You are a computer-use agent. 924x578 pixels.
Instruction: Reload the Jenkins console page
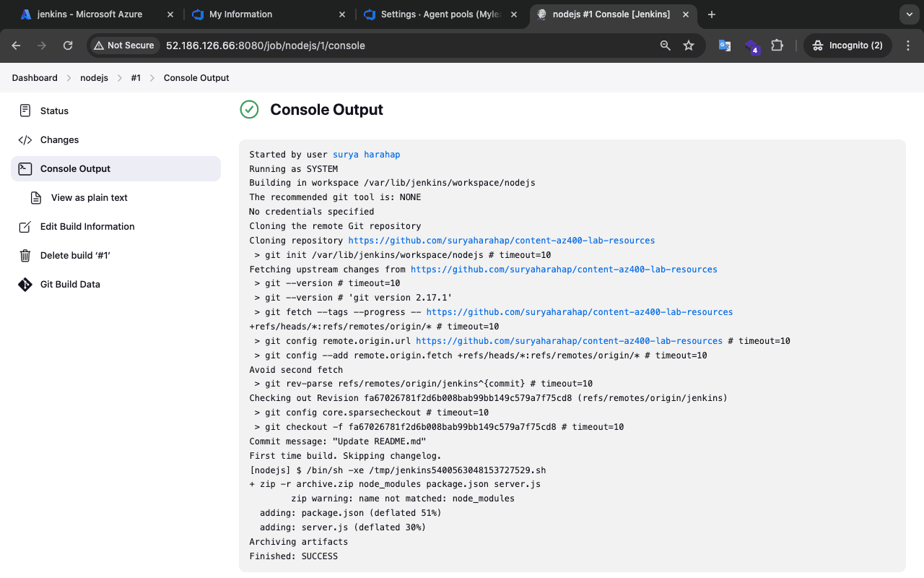coord(68,46)
